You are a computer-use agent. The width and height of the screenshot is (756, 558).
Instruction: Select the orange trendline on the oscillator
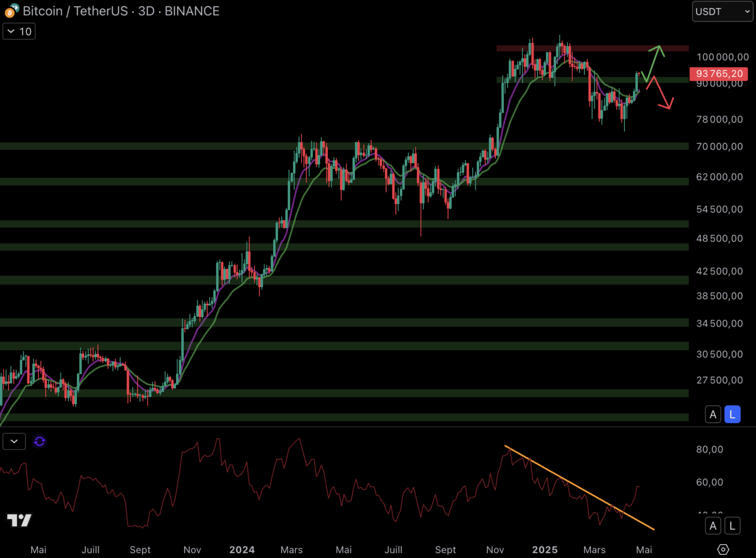578,487
